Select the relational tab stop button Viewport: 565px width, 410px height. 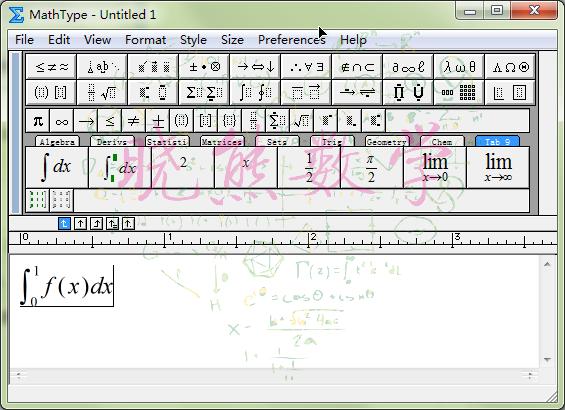point(112,224)
